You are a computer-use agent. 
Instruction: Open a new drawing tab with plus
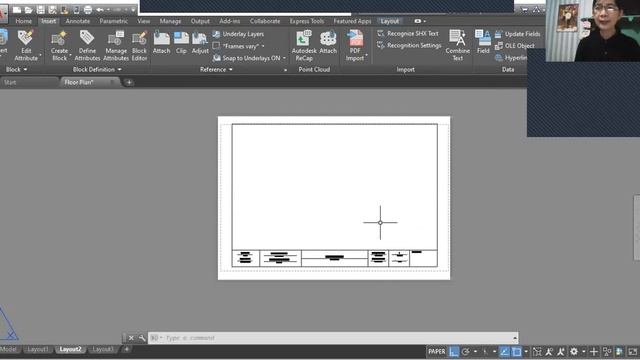[x=129, y=82]
